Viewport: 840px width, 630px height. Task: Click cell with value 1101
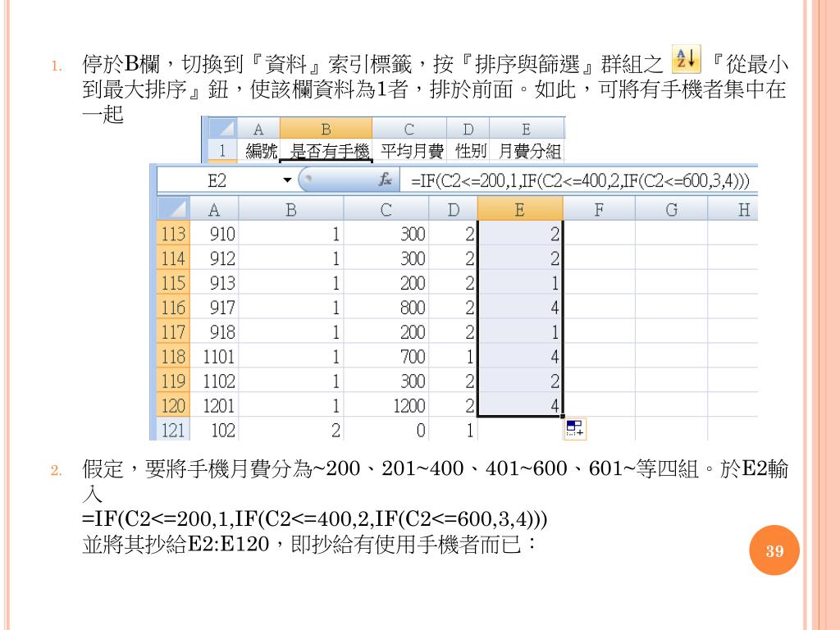point(214,356)
